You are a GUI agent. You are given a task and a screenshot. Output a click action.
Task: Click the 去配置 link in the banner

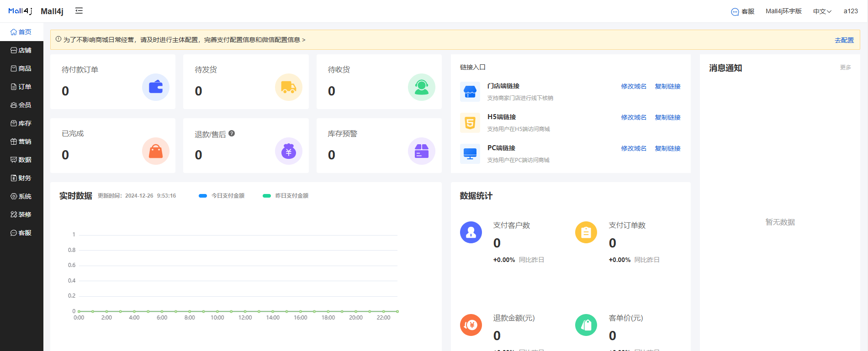click(x=844, y=40)
